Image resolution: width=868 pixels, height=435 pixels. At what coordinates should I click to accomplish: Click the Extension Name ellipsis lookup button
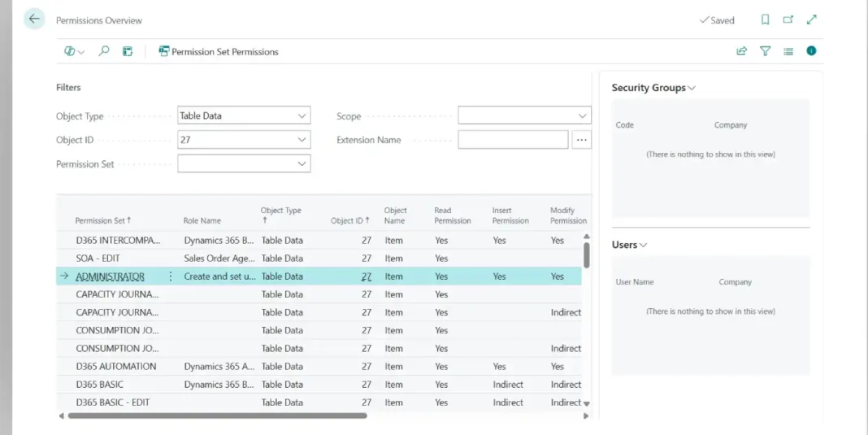click(x=581, y=140)
